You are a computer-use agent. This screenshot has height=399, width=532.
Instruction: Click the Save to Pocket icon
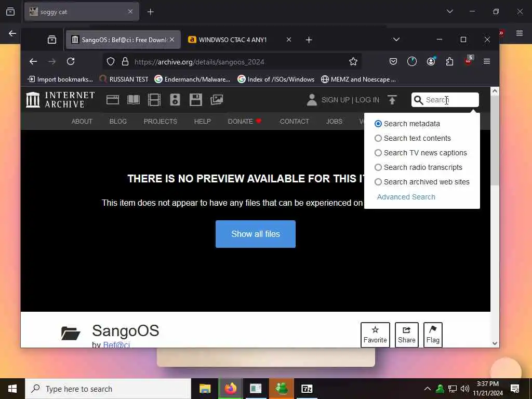(393, 61)
